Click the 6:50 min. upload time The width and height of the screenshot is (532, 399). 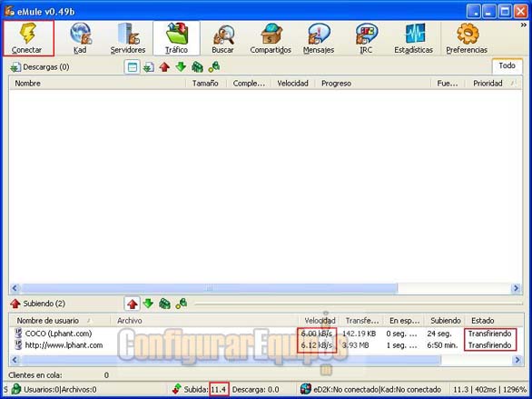[x=442, y=345]
